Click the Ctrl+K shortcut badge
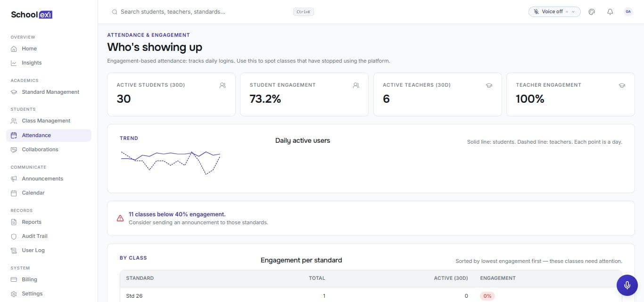Image resolution: width=644 pixels, height=302 pixels. click(x=303, y=12)
